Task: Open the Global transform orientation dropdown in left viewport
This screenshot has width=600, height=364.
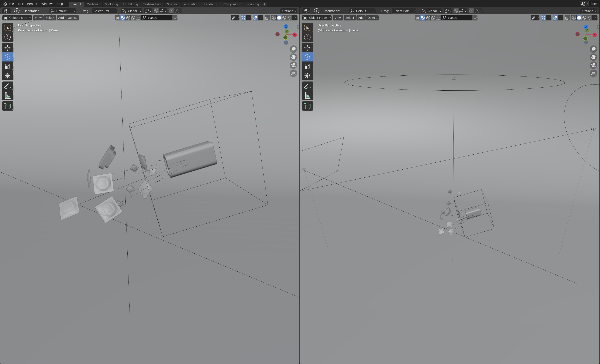Action: point(132,11)
